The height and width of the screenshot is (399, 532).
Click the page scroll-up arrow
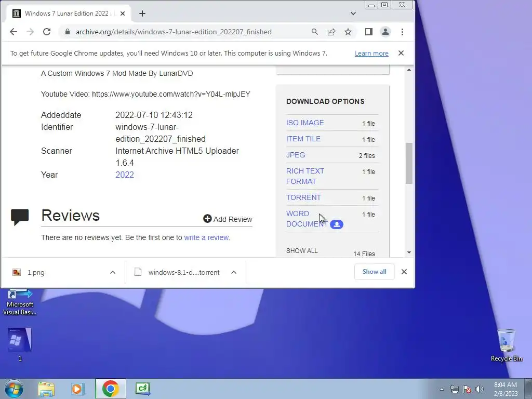pos(409,70)
